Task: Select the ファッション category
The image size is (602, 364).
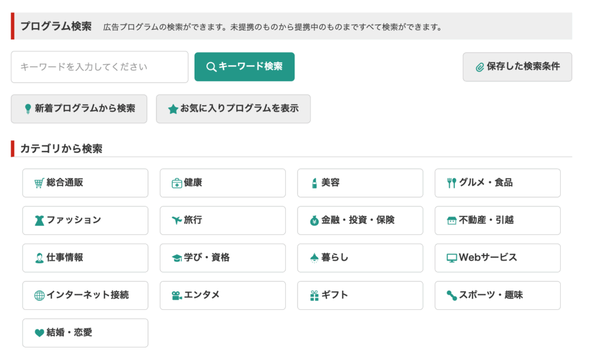Action: 85,220
